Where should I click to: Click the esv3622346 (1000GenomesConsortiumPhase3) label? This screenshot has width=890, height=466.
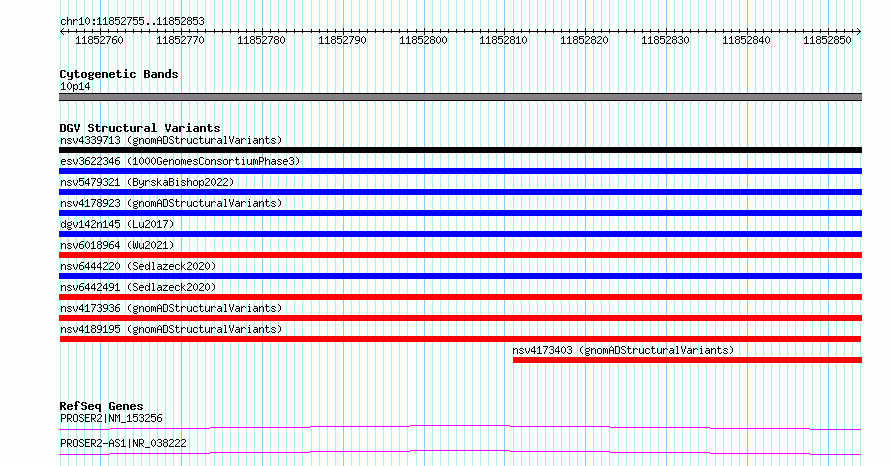180,161
